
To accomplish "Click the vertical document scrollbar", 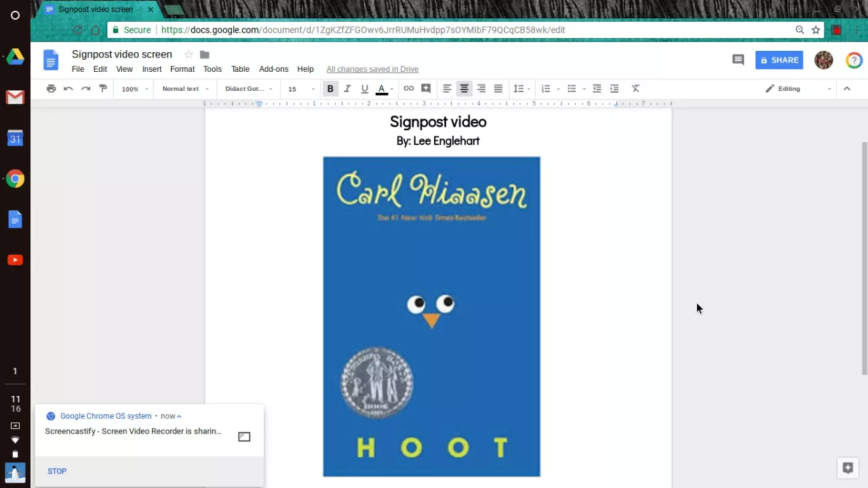I will (864, 258).
